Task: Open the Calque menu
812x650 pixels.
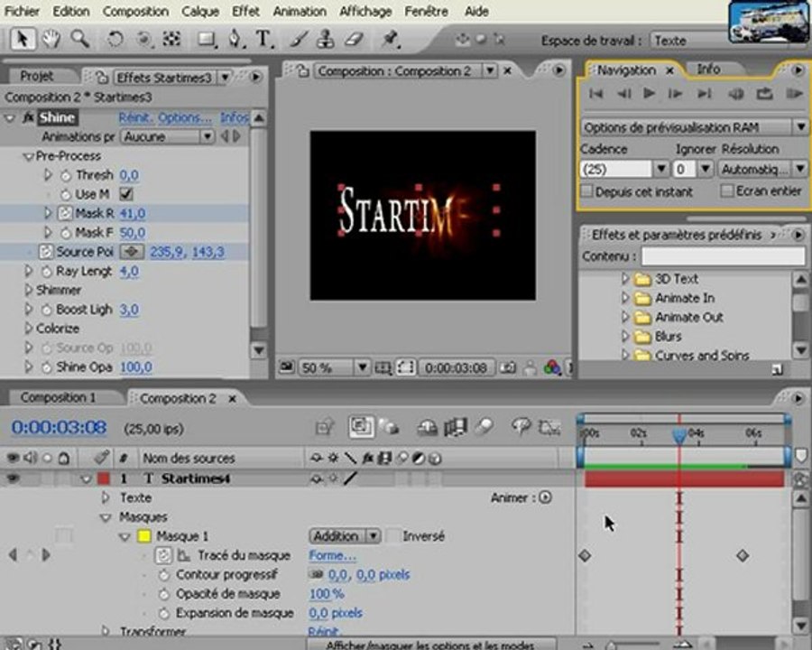Action: point(200,11)
